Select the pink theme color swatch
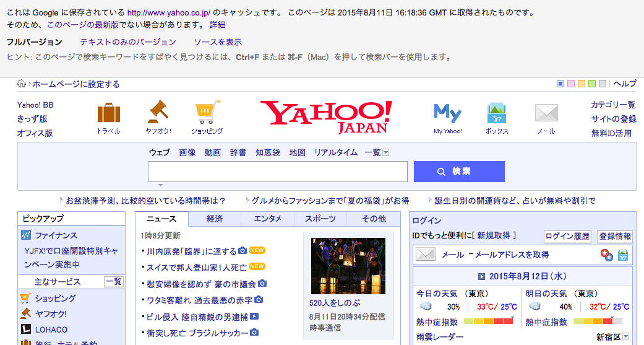Viewport: 644px width, 345px height. tap(571, 84)
